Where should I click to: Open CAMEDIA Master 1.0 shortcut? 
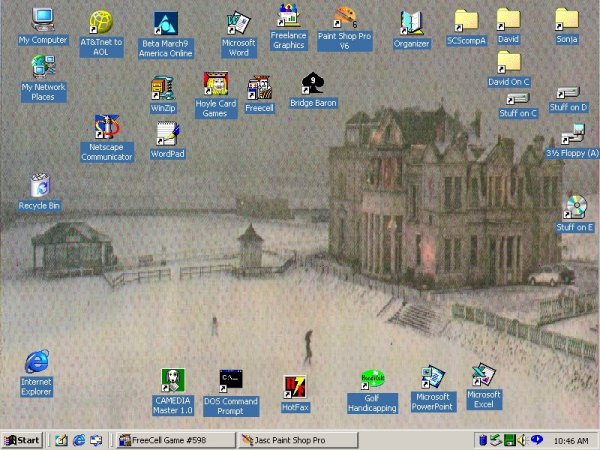tap(172, 381)
